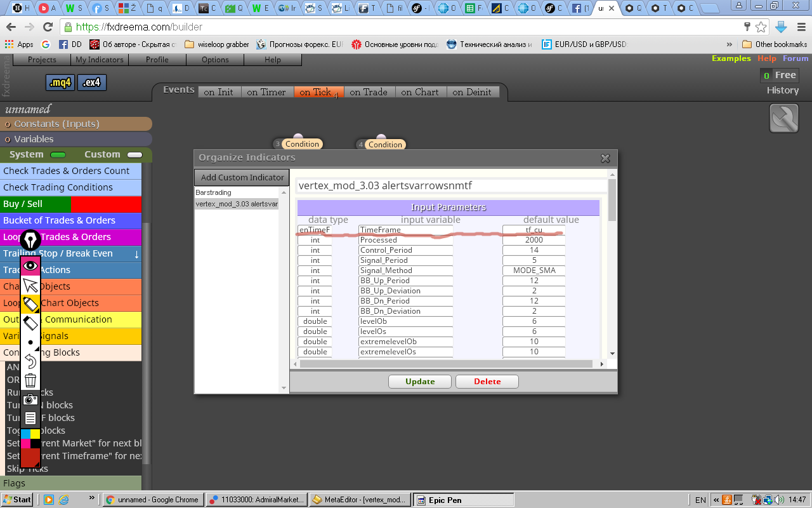
Task: Bookmark page with the star icon
Action: [x=761, y=27]
